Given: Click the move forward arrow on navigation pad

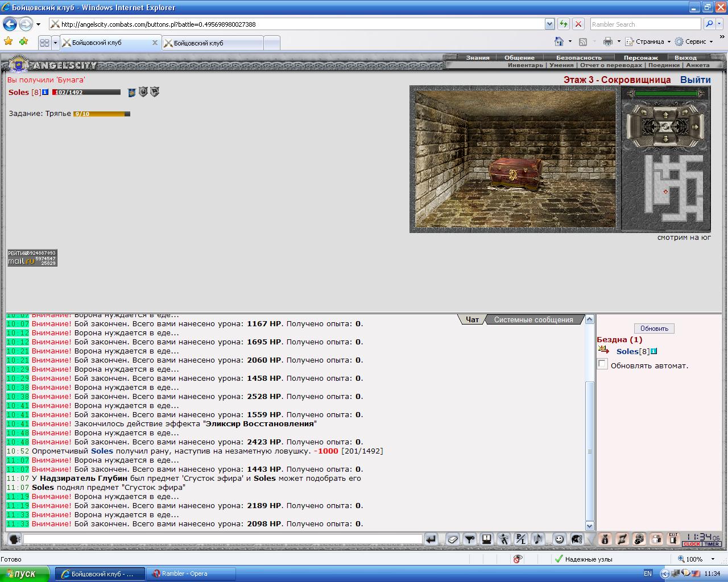Looking at the screenshot, I should 665,115.
